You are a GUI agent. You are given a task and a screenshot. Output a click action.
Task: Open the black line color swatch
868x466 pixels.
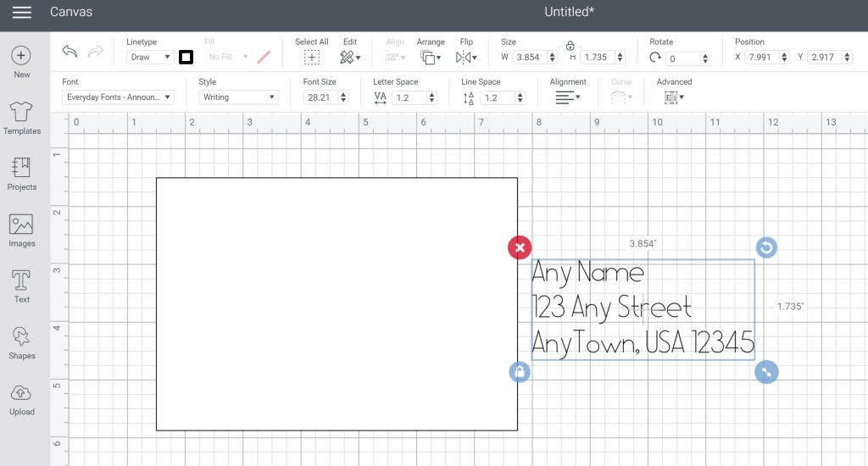tap(186, 57)
